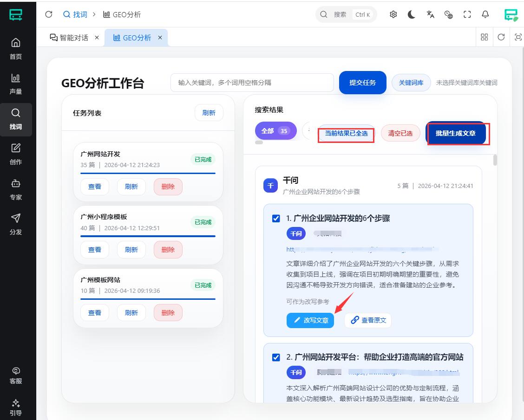Viewport: 524px width, 420px height.
Task: Click the keyword input field
Action: pos(252,83)
